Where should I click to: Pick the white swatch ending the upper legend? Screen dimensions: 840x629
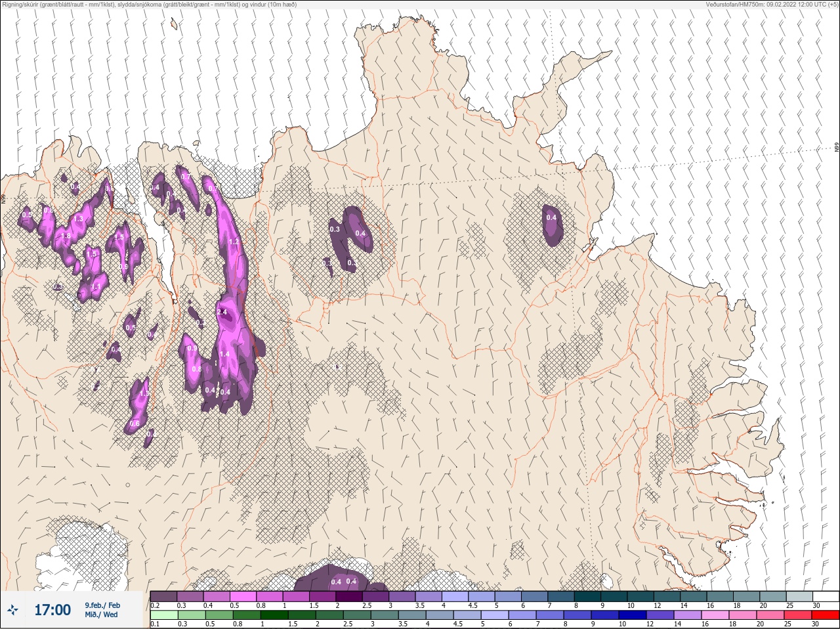[x=826, y=596]
